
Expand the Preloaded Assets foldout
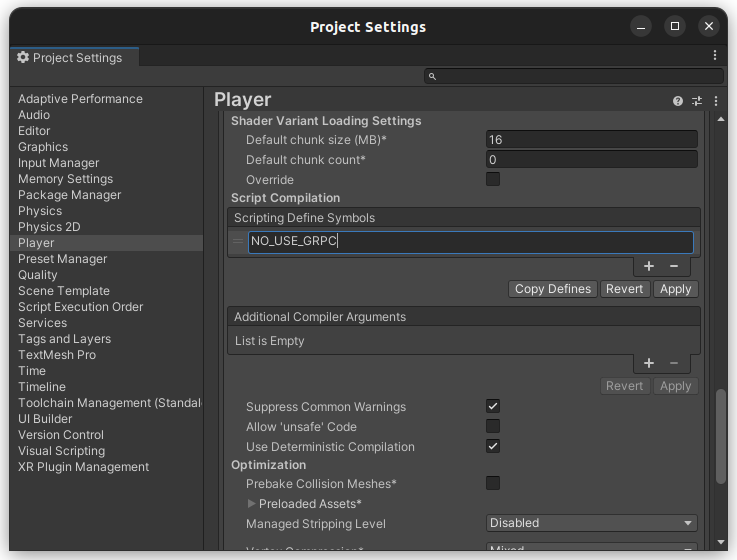point(251,504)
